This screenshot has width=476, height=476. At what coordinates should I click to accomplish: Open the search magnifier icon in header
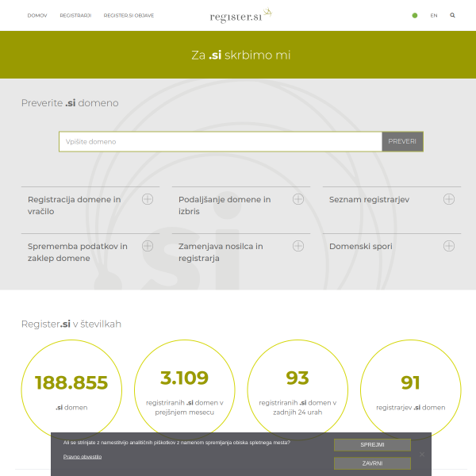click(452, 15)
